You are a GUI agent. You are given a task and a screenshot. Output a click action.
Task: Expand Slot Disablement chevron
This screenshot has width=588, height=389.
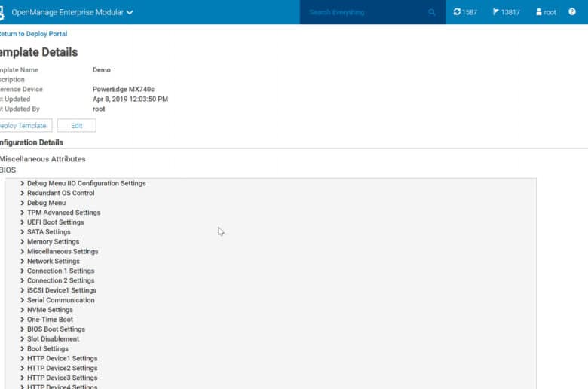click(x=22, y=339)
